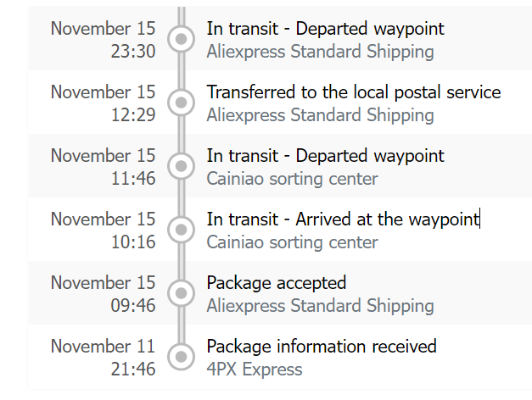Select the Package accepted timeline marker
Image resolution: width=532 pixels, height=400 pixels.
click(x=180, y=293)
